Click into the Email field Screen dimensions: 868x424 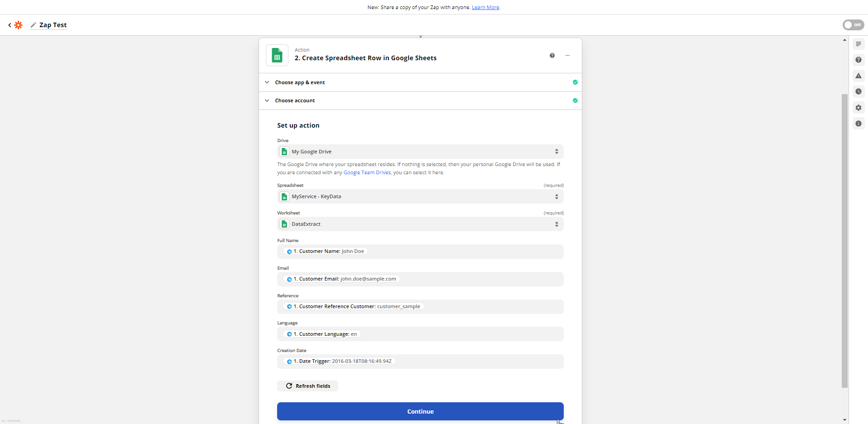(x=420, y=279)
